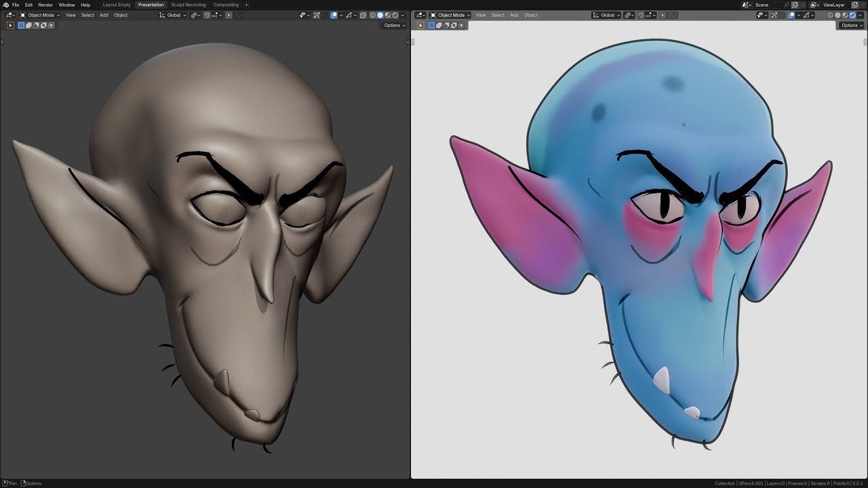Open editor type dropdown in right viewport

point(420,15)
